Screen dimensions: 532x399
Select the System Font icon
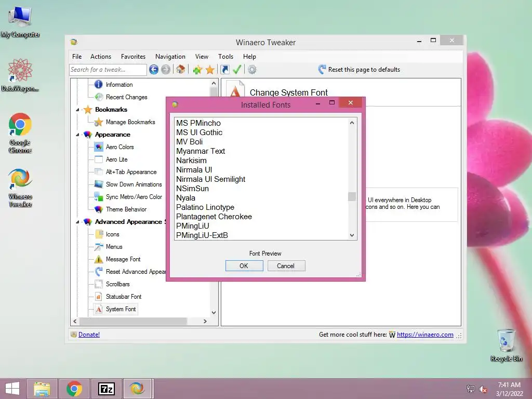[98, 309]
